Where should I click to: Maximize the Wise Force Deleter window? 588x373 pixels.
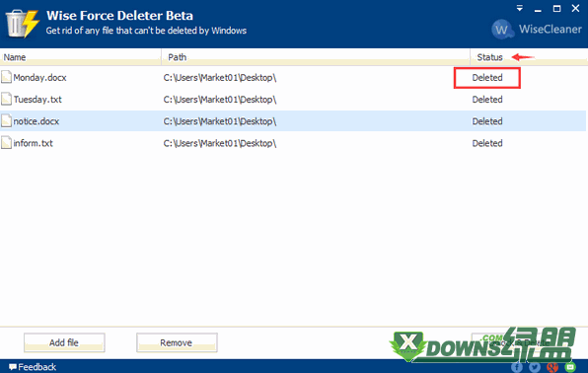tap(556, 8)
